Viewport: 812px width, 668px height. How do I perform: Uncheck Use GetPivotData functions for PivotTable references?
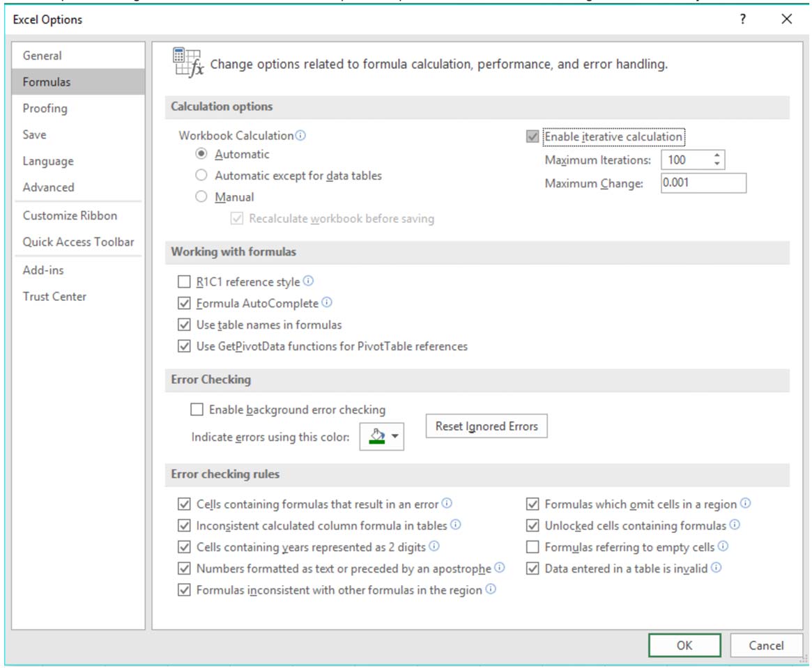click(184, 346)
